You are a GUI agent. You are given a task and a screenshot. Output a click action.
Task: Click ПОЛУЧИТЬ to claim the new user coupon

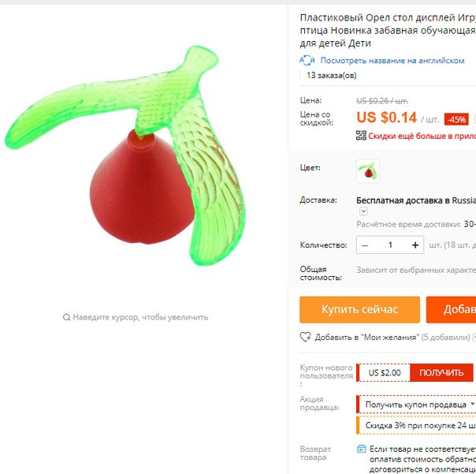[441, 373]
